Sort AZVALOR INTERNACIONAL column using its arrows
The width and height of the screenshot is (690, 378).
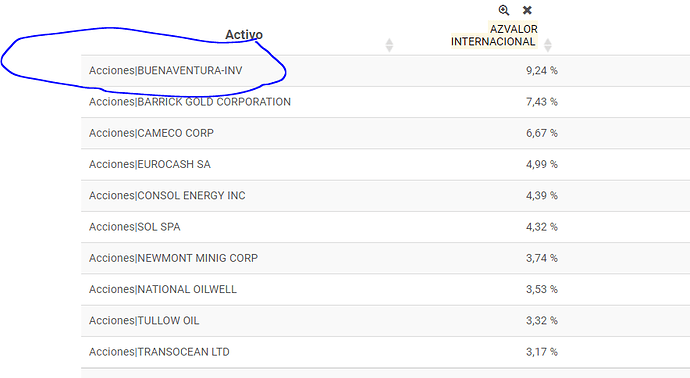coord(547,45)
